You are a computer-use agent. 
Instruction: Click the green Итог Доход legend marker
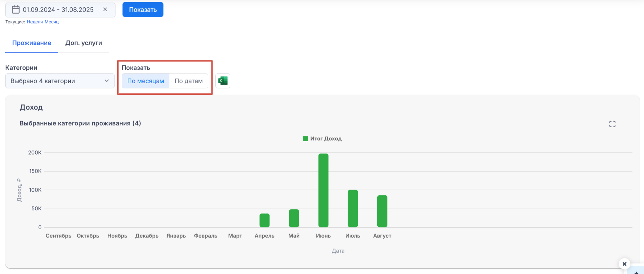coord(305,139)
